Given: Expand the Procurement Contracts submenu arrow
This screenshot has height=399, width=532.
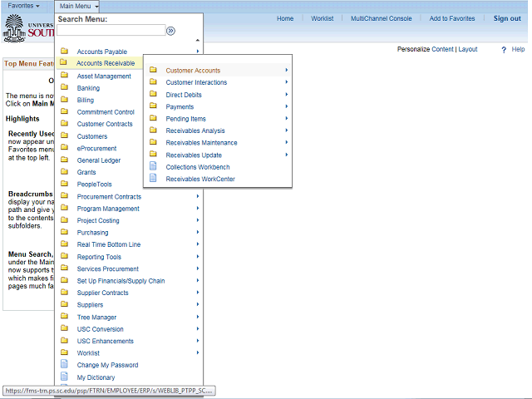Looking at the screenshot, I should coord(198,197).
